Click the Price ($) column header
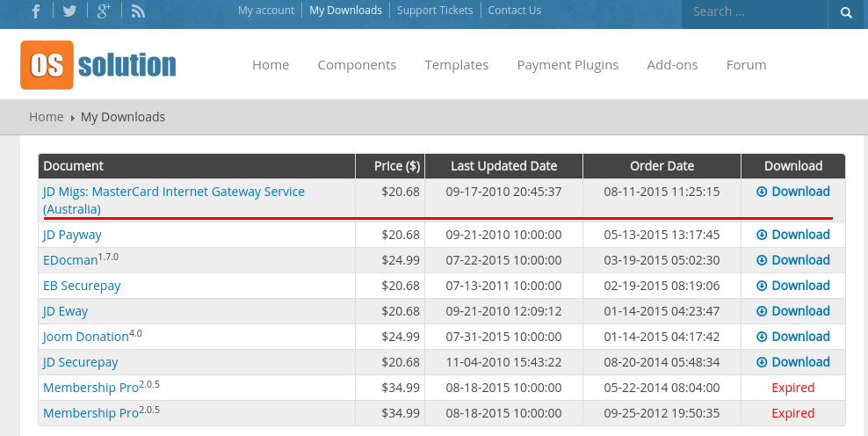 (390, 166)
